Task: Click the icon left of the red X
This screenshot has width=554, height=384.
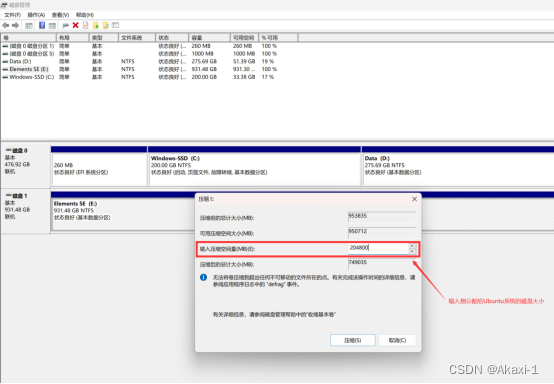Action: tap(65, 25)
